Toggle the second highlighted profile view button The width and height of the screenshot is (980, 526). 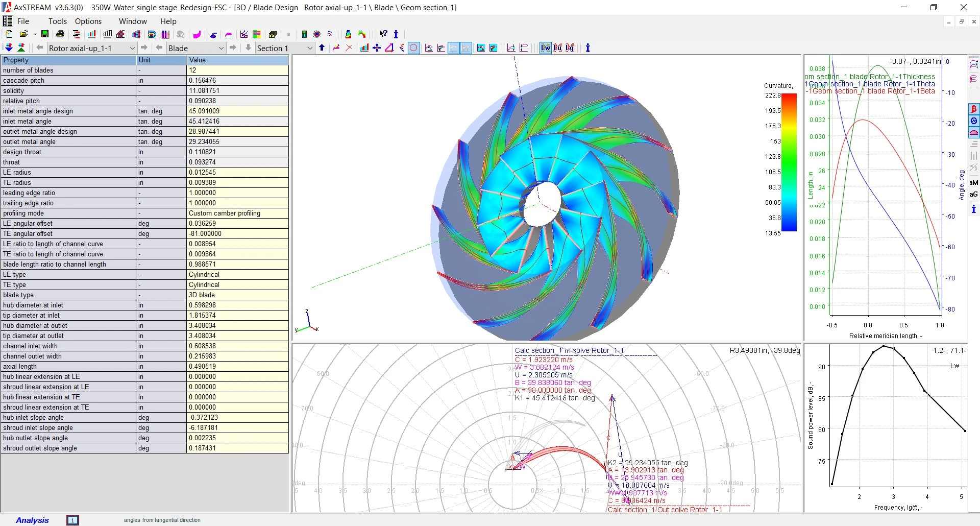pos(465,47)
